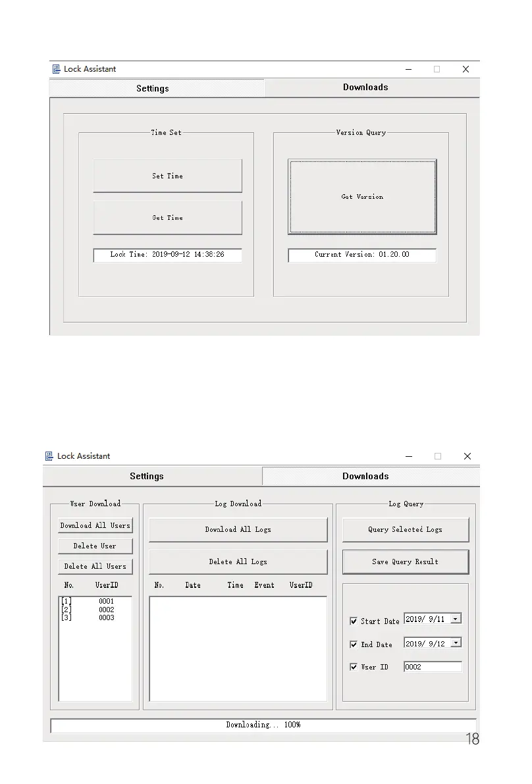Click Start Date value 2019/ 9/11

coord(425,619)
